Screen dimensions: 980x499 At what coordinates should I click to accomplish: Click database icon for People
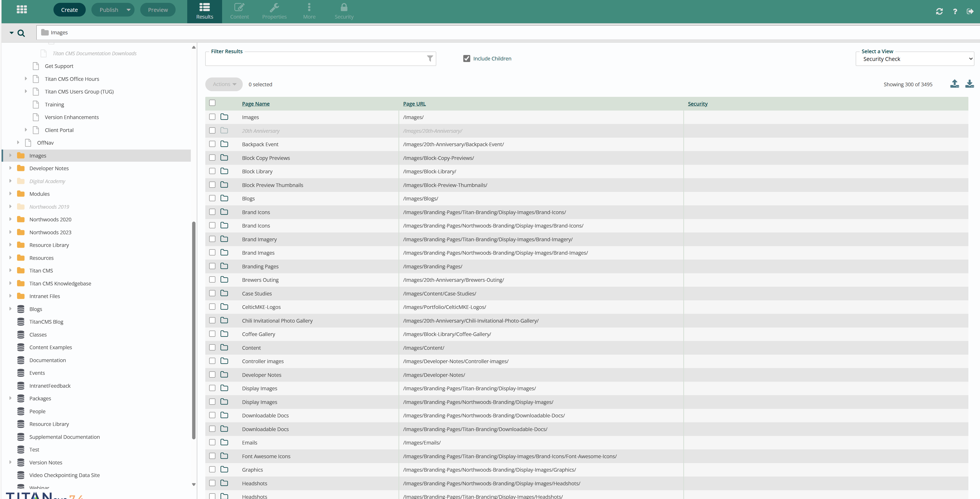(x=21, y=411)
